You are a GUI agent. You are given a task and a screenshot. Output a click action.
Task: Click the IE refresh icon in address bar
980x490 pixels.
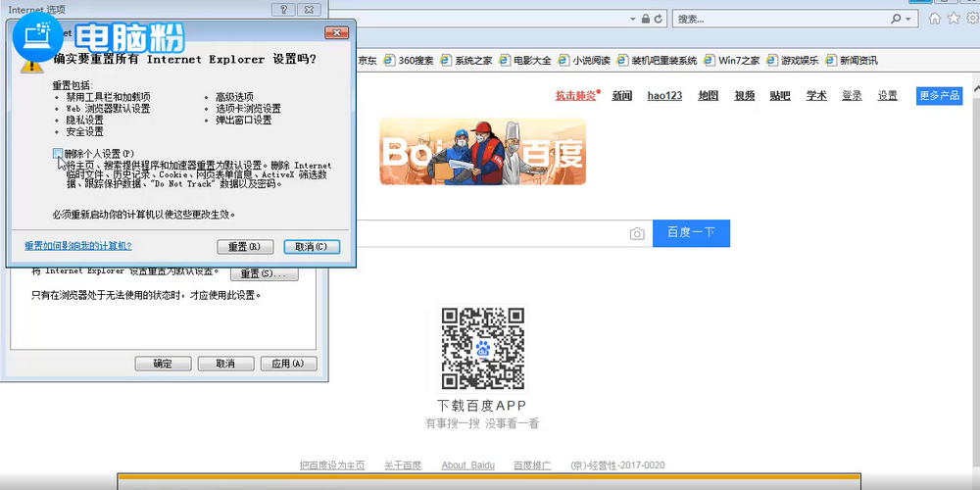pos(659,19)
